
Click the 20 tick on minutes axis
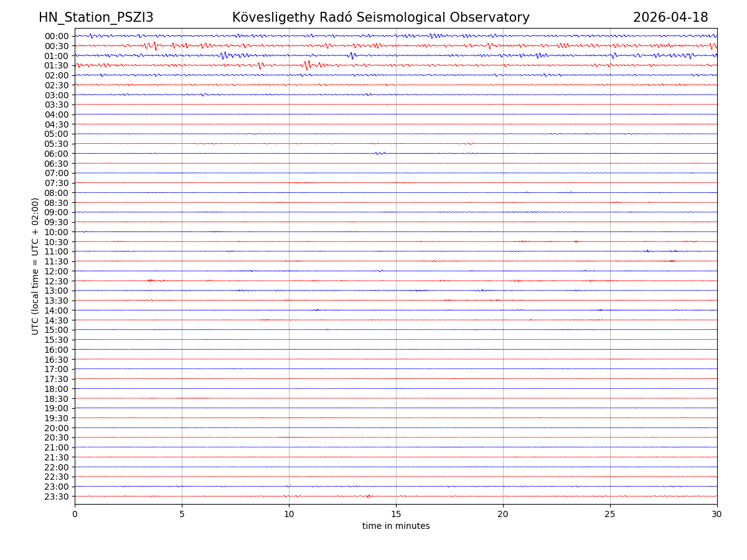[503, 514]
